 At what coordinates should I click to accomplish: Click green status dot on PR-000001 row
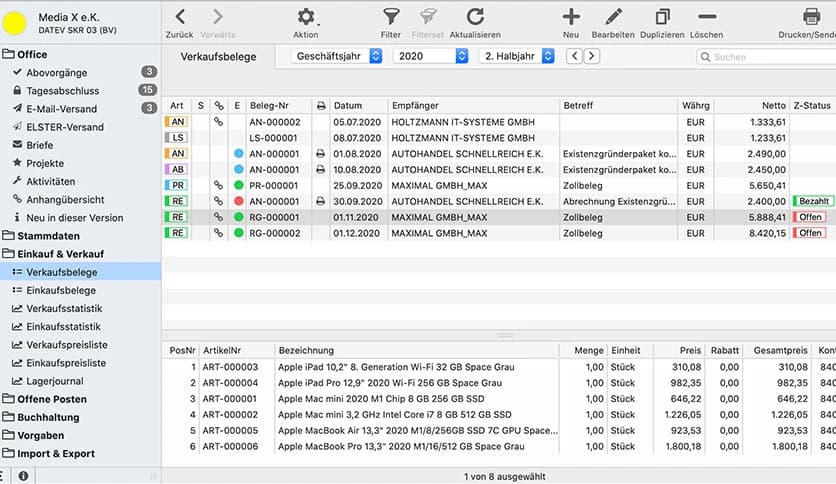point(239,185)
